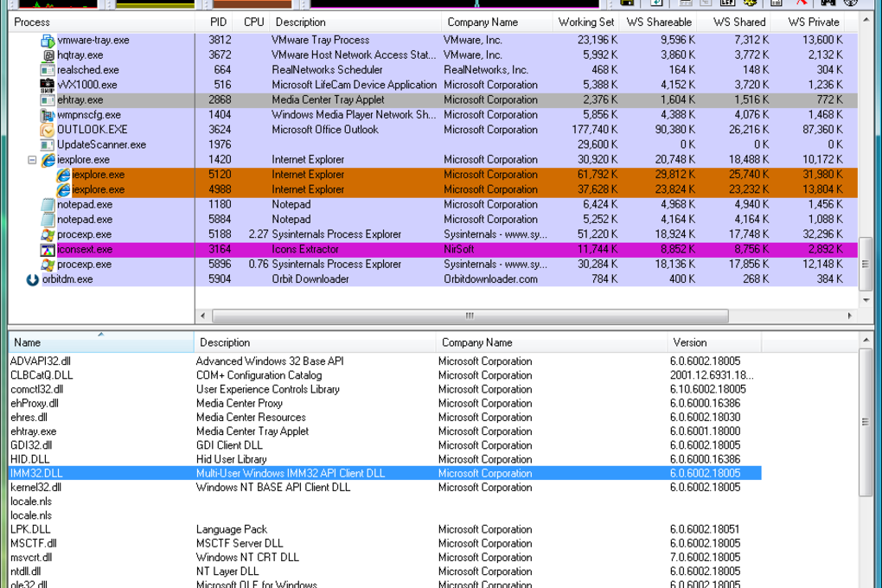
Task: Click the lower pane Description column header
Action: pos(315,342)
